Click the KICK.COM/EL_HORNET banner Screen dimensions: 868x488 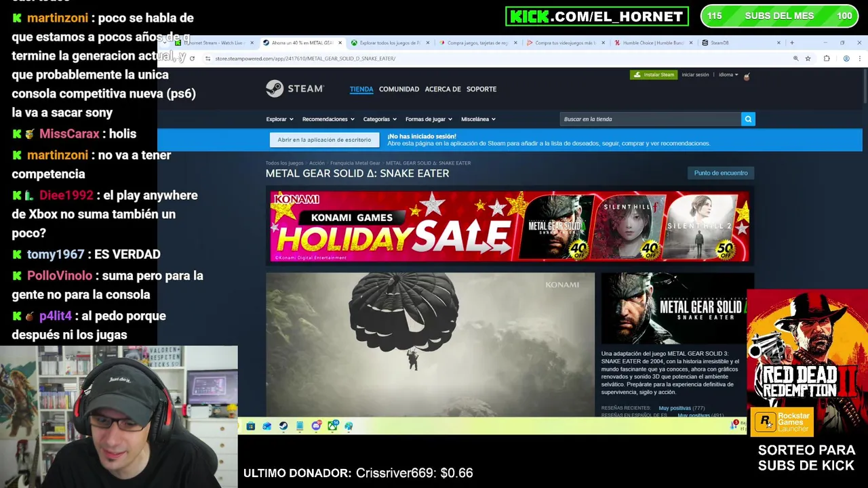pyautogui.click(x=597, y=16)
